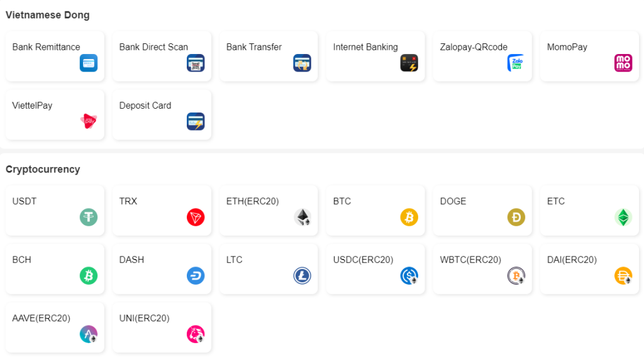Click the ViettelPay red logo icon
This screenshot has height=357, width=644.
point(89,121)
